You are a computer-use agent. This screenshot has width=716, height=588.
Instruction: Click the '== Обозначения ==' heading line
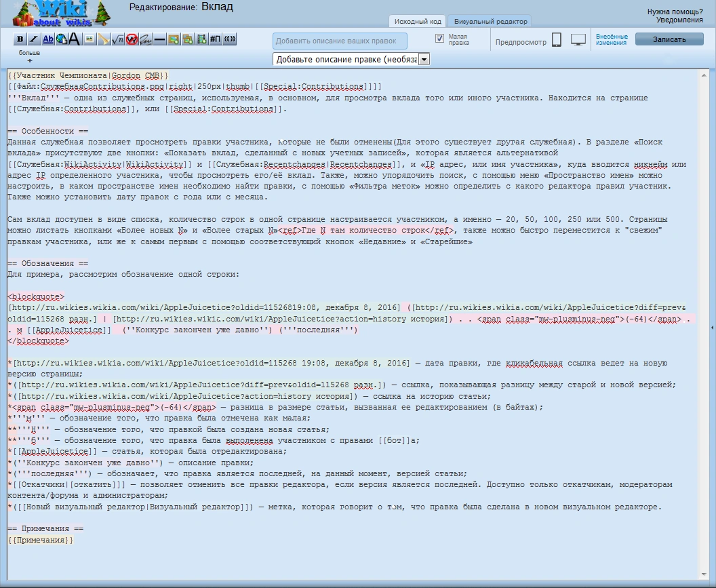click(x=48, y=264)
